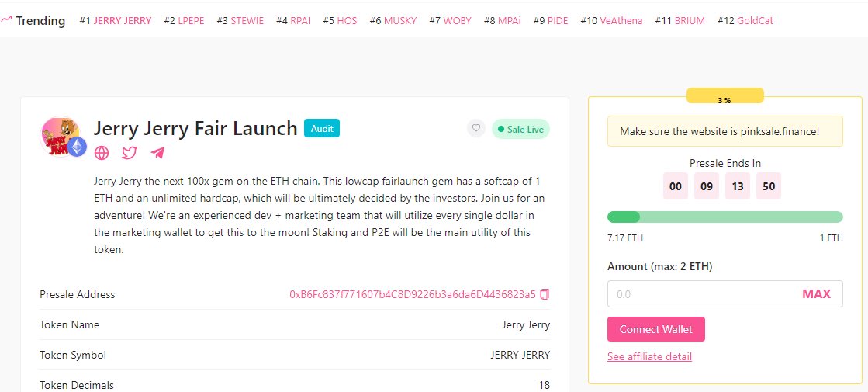The height and width of the screenshot is (392, 868).
Task: Click the countdown hours box 09
Action: 707,186
